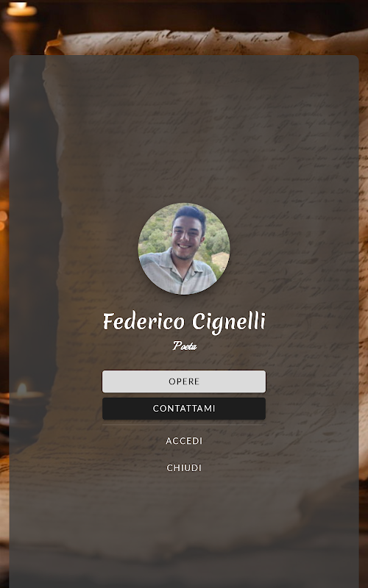Click the candlestick holder under the top candle
The width and height of the screenshot is (368, 588).
pos(19,35)
